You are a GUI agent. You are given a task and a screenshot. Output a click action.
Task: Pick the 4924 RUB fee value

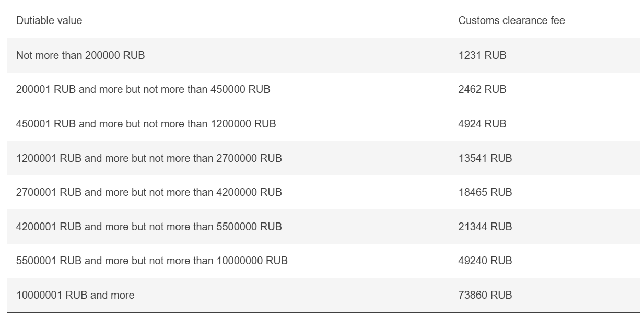tap(482, 124)
